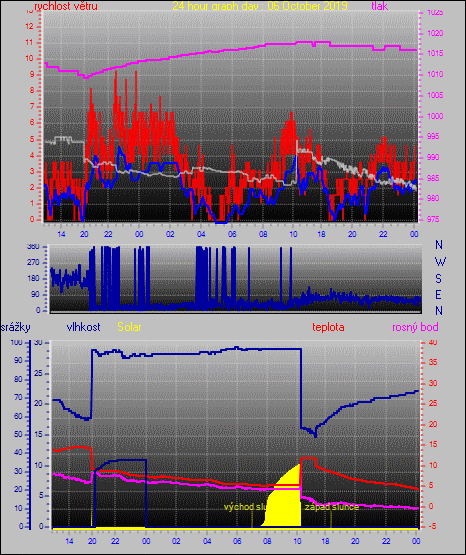Click the 'rosný bod' dew point label

pyautogui.click(x=415, y=327)
